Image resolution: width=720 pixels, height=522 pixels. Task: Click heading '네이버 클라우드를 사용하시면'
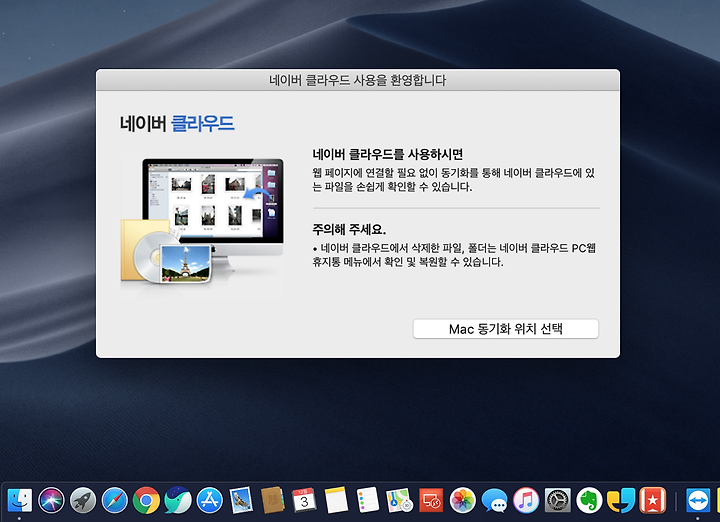[388, 154]
